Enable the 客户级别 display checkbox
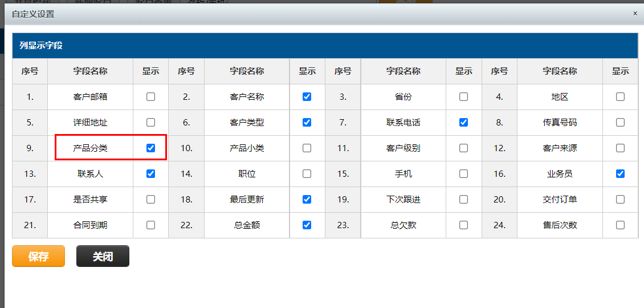The height and width of the screenshot is (308, 644). click(464, 148)
